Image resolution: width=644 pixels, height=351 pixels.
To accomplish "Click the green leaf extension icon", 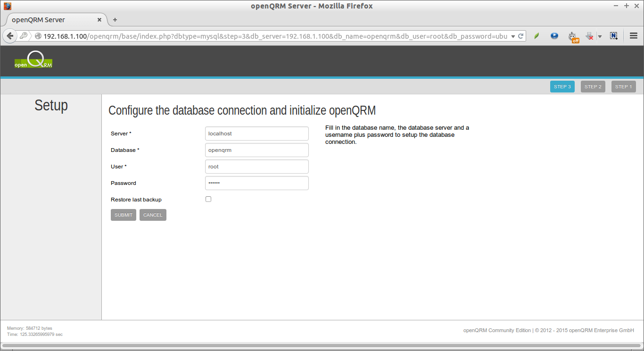I will click(x=536, y=36).
